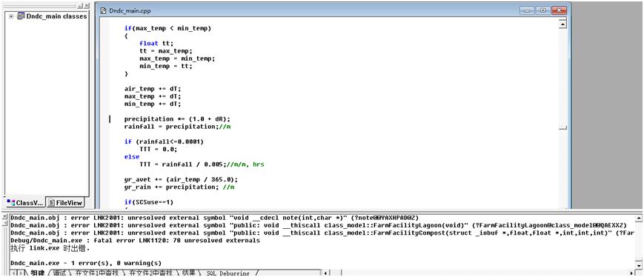The image size is (644, 277).
Task: Close the workspace panel with its X button
Action: (87, 6)
